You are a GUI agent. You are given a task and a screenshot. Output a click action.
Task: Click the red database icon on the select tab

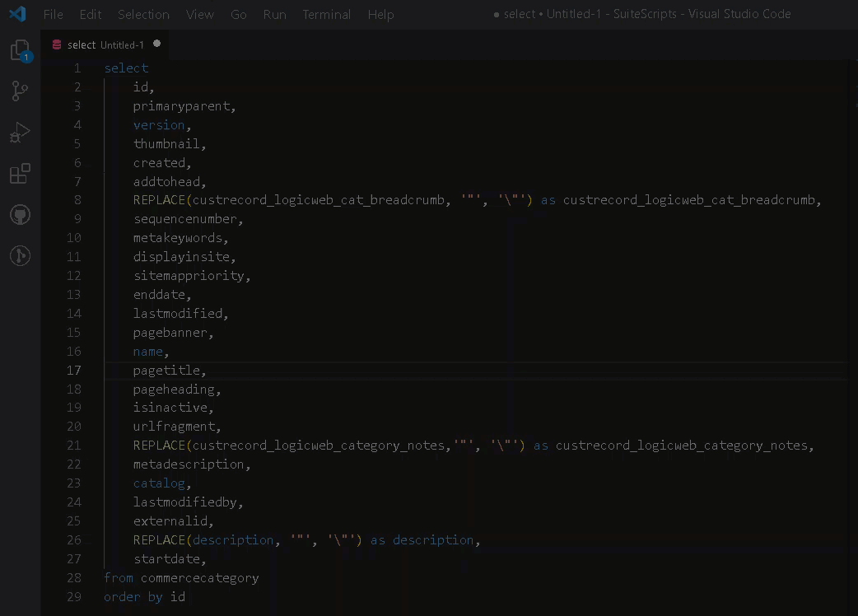56,44
